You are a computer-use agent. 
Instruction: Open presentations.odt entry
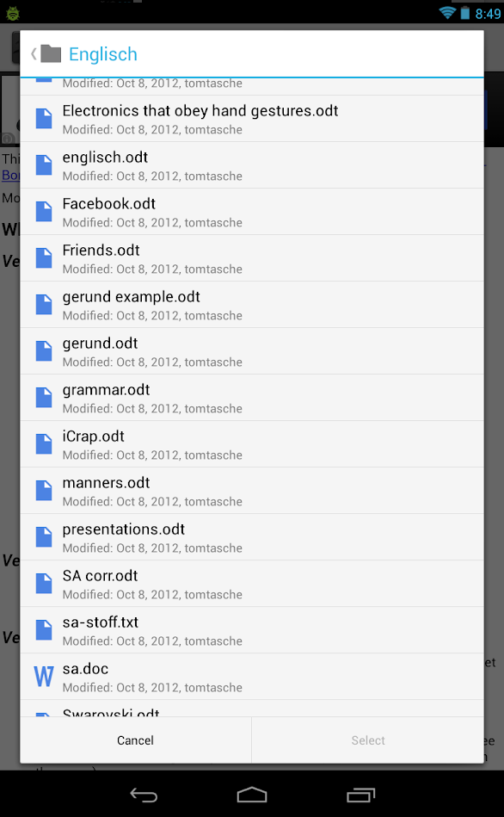pyautogui.click(x=252, y=537)
